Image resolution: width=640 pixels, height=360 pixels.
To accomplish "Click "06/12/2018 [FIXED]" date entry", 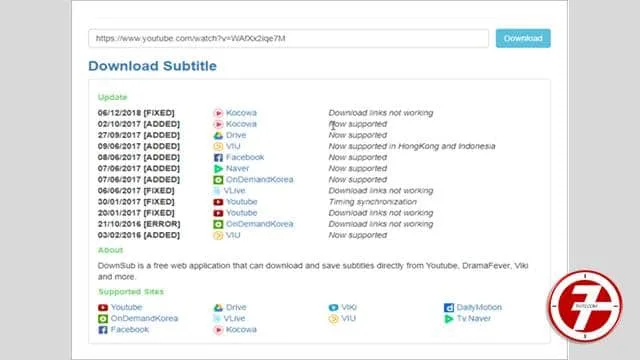I will [x=136, y=113].
